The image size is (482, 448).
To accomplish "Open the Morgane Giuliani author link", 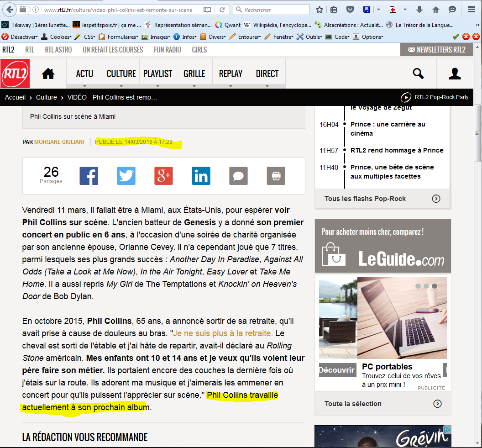I will tap(59, 142).
